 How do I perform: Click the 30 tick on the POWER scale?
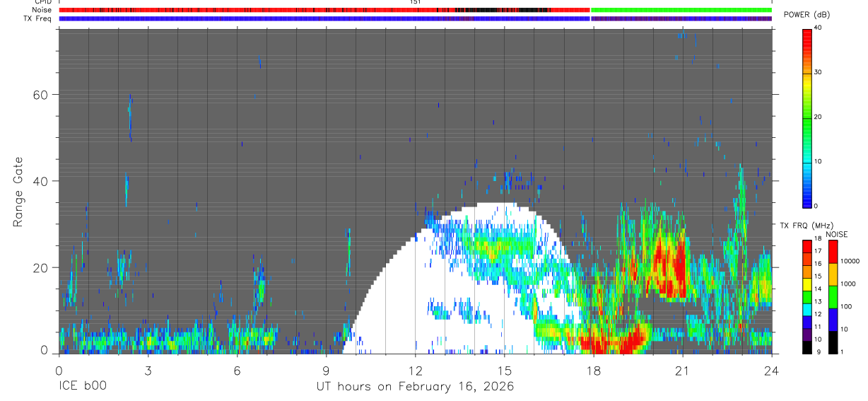(x=819, y=73)
